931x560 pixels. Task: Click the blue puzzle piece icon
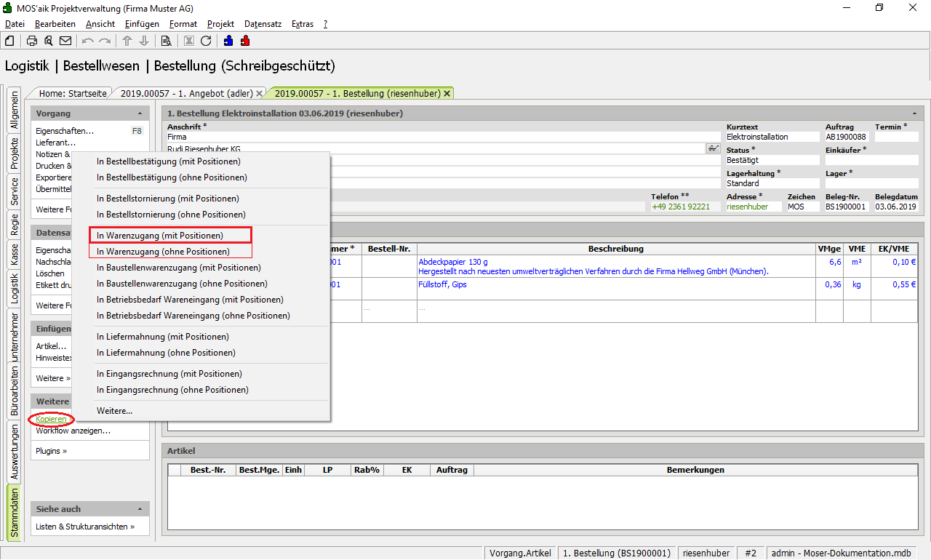pyautogui.click(x=228, y=41)
